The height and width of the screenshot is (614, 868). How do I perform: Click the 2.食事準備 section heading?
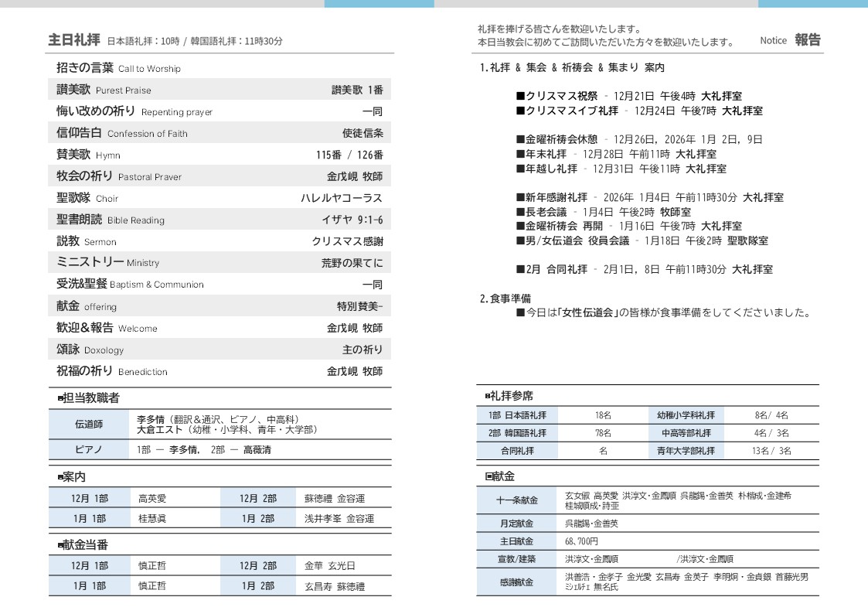(505, 298)
